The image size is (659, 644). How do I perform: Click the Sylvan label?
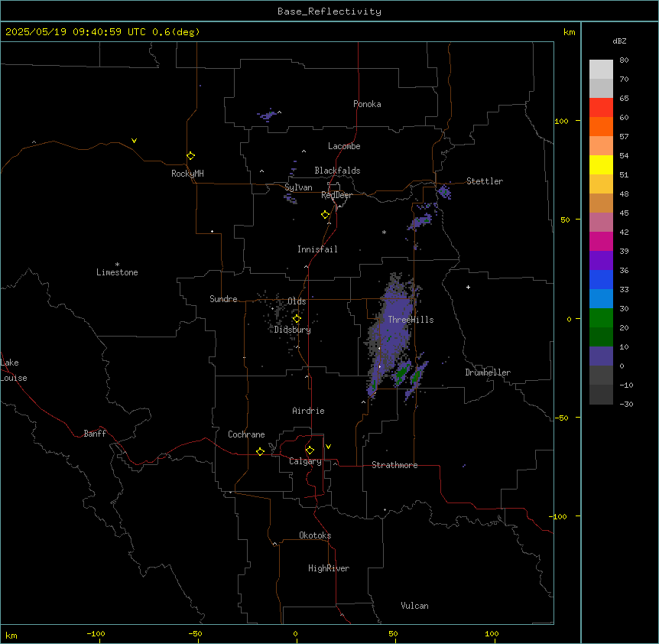click(x=298, y=187)
